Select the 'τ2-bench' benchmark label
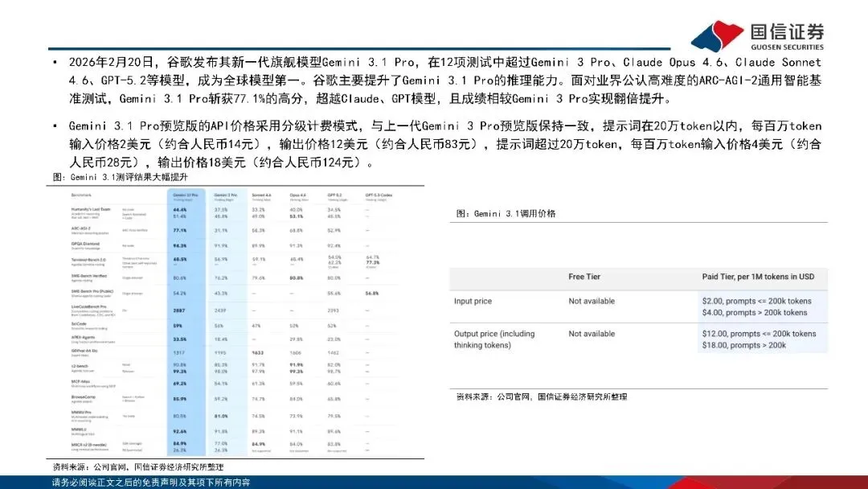This screenshot has width=868, height=489. coord(80,366)
